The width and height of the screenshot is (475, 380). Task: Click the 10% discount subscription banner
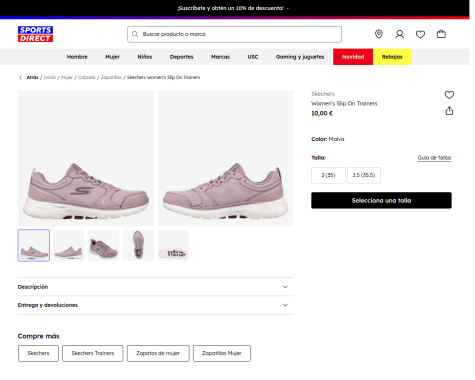coord(233,8)
